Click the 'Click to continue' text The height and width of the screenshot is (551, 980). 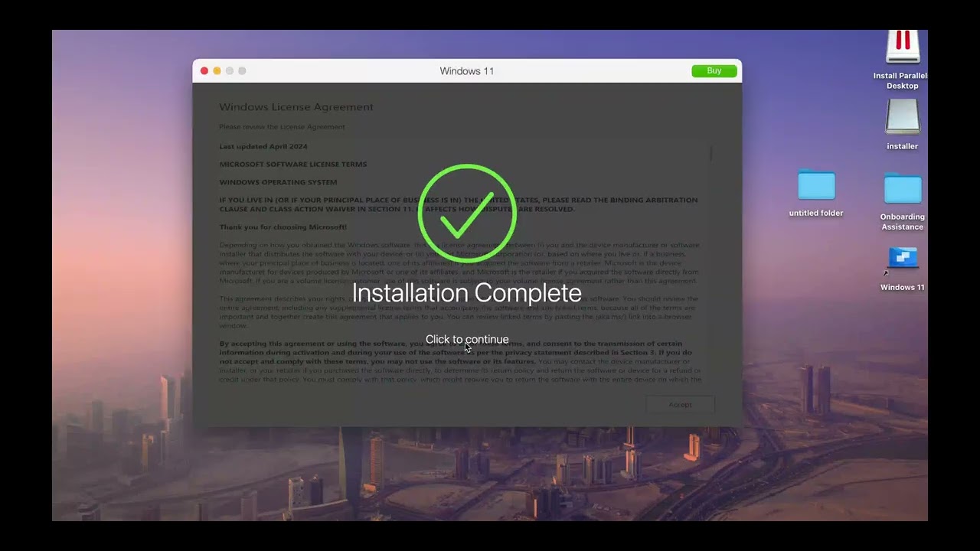467,339
